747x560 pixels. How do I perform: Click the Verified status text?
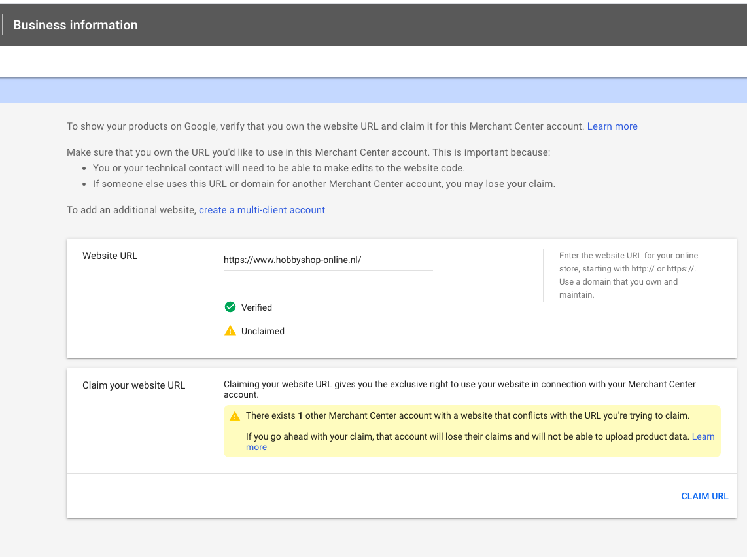pos(256,307)
